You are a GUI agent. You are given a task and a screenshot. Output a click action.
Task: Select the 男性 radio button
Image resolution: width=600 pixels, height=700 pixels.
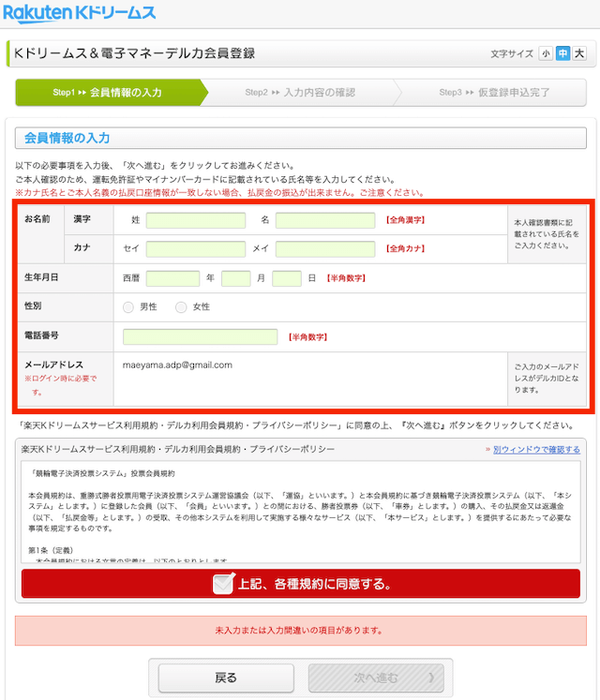point(128,307)
